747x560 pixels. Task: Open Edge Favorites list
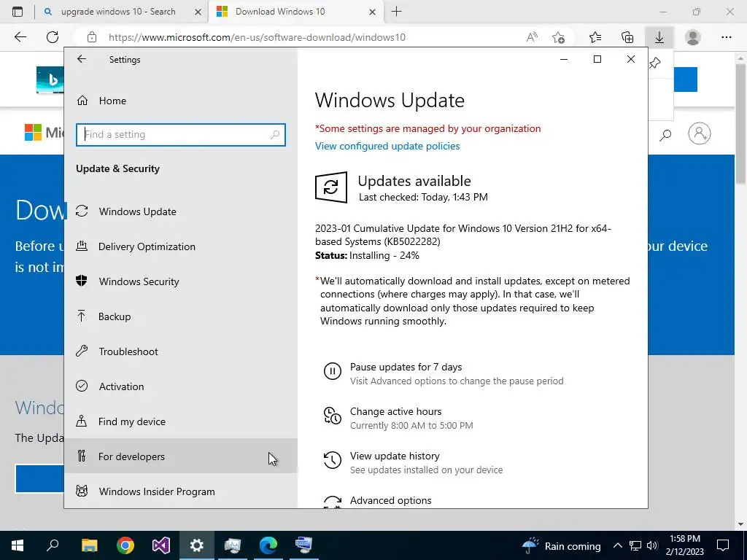595,37
